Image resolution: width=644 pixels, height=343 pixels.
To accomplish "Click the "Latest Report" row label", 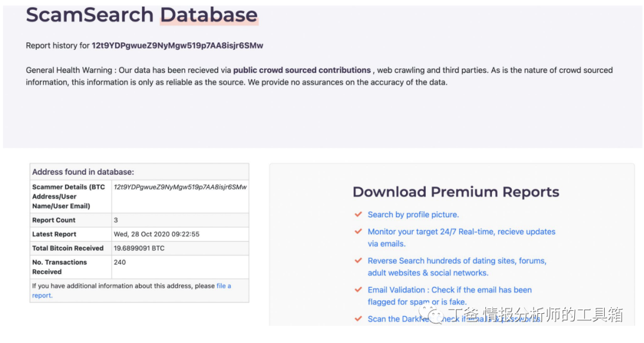I will coord(54,234).
